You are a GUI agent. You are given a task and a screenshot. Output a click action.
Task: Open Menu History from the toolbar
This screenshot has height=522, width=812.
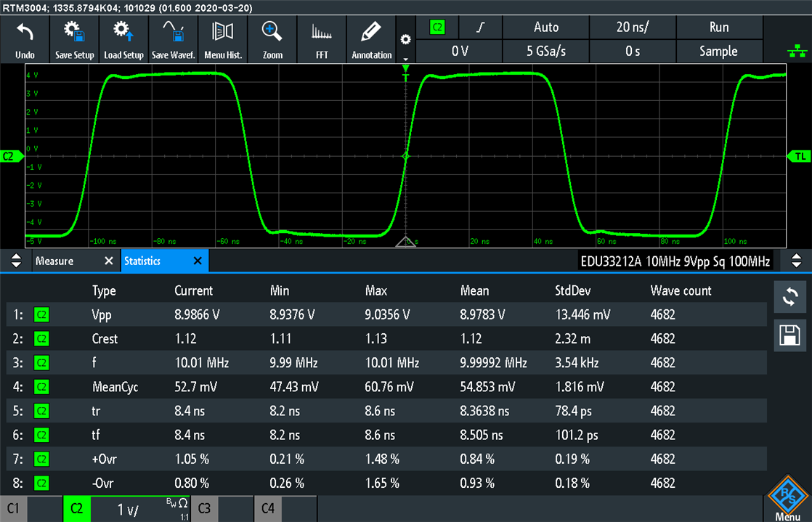(x=223, y=39)
